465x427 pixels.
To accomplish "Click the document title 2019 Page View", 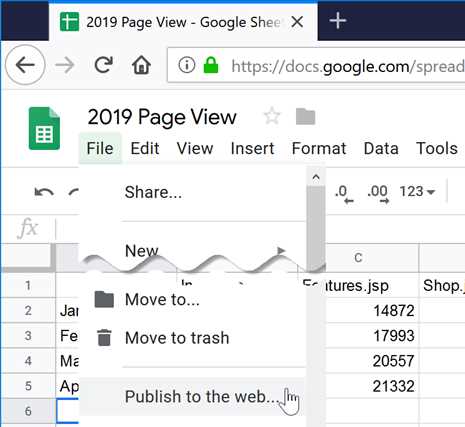I will pos(162,117).
